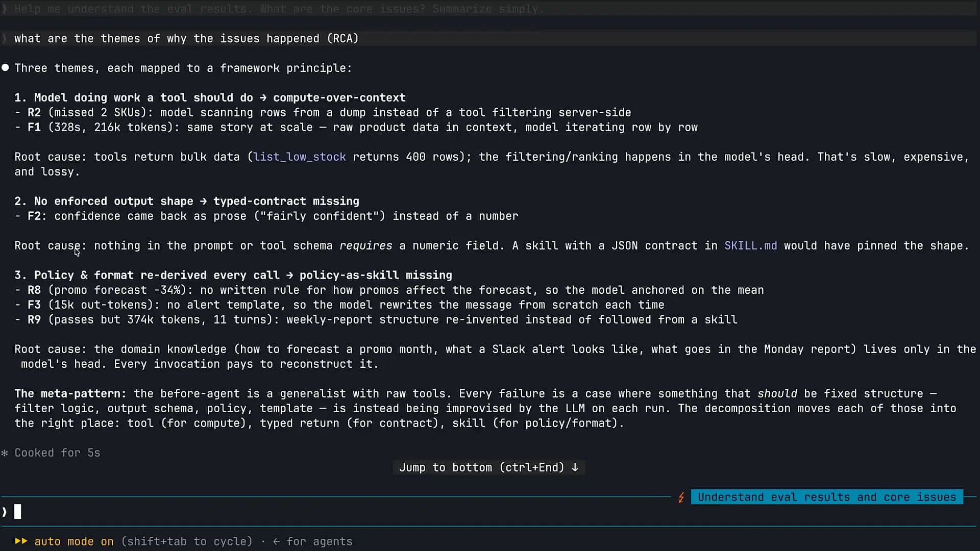Click the 'R8 (promo forecast -34%)' bullet line
The width and height of the screenshot is (980, 551).
click(x=389, y=290)
